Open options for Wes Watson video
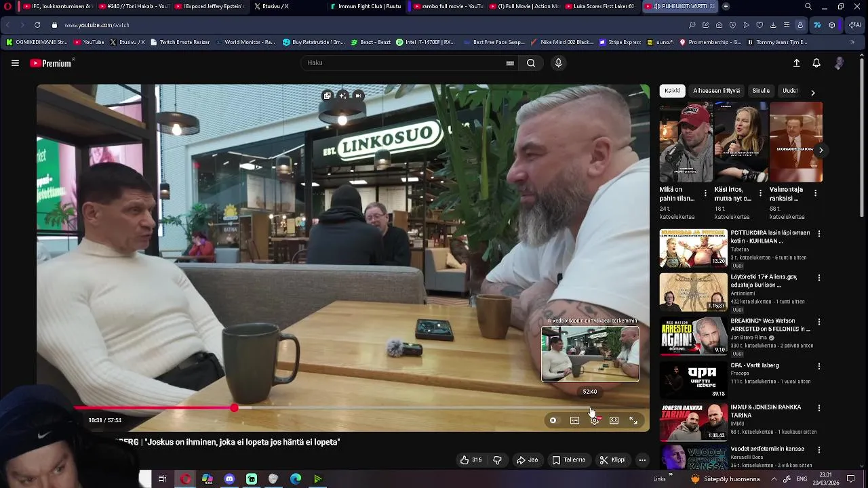This screenshot has width=868, height=488. tap(818, 322)
